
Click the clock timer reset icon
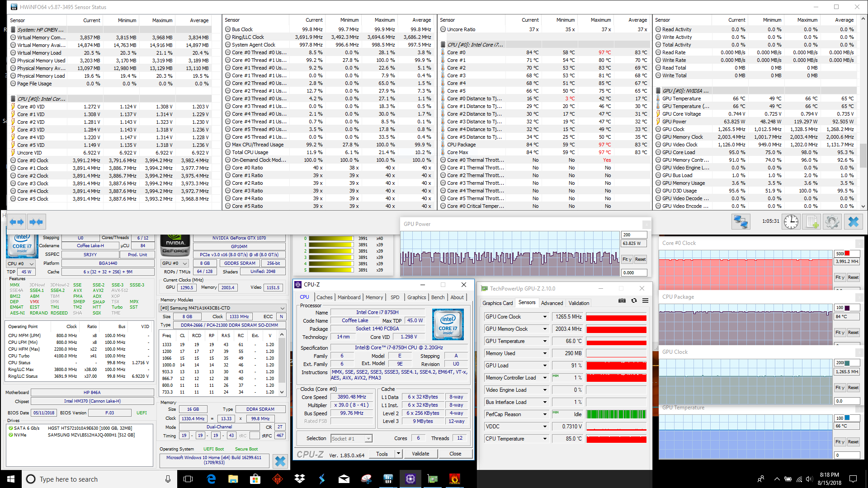coord(791,222)
